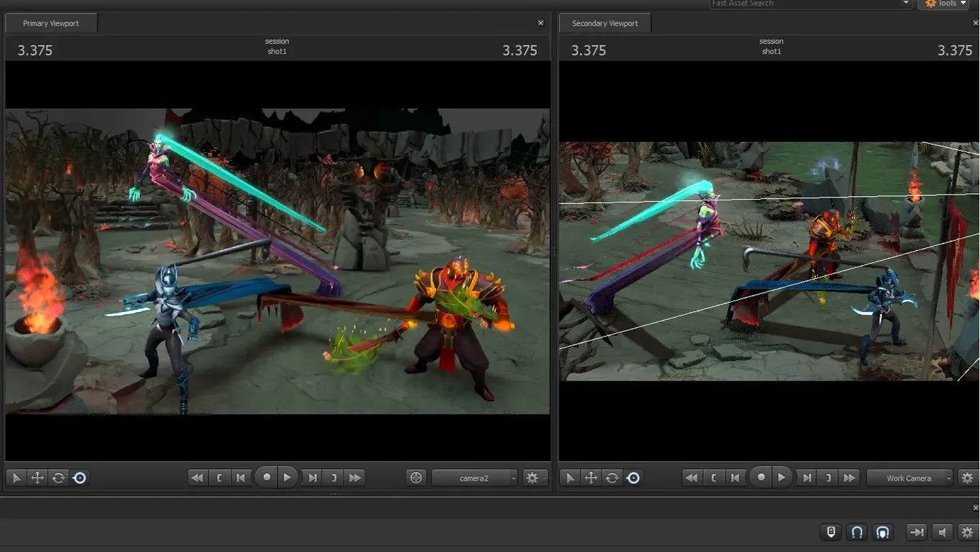980x552 pixels.
Task: Toggle the camera target icon in Primary Viewport
Action: [x=416, y=478]
